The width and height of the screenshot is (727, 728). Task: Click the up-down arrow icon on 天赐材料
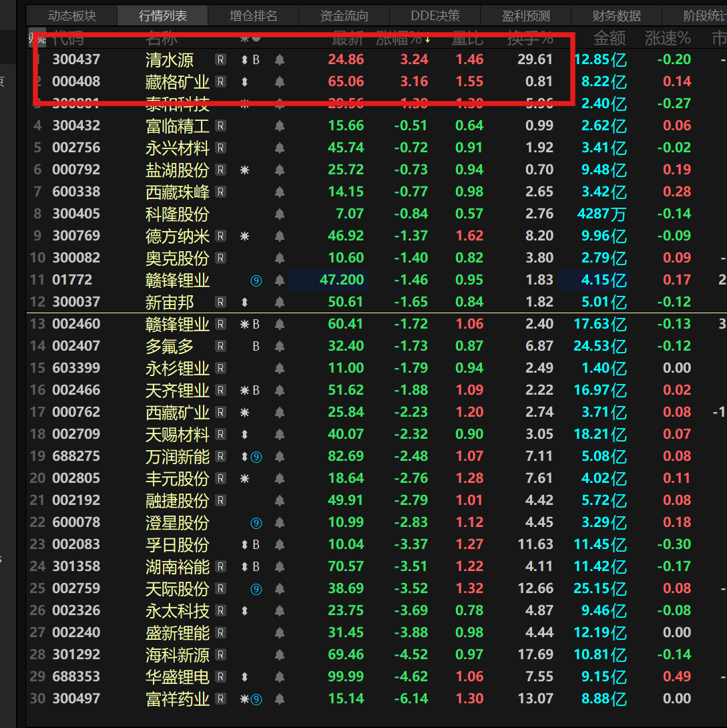pos(244,435)
